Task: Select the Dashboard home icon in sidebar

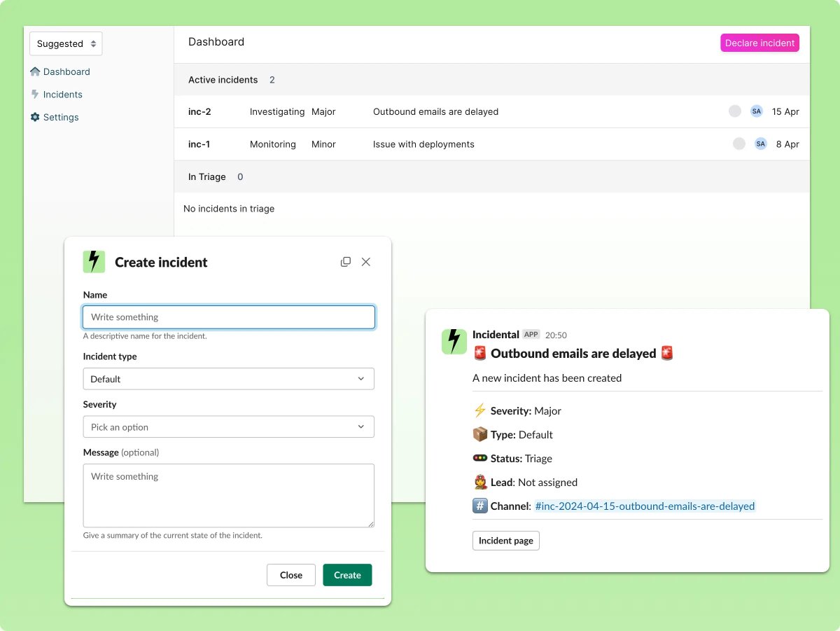Action: (x=35, y=71)
